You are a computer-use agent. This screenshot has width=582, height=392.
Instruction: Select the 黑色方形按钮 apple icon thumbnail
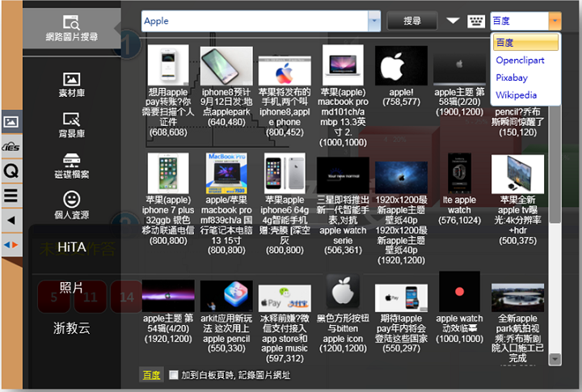pos(343,292)
